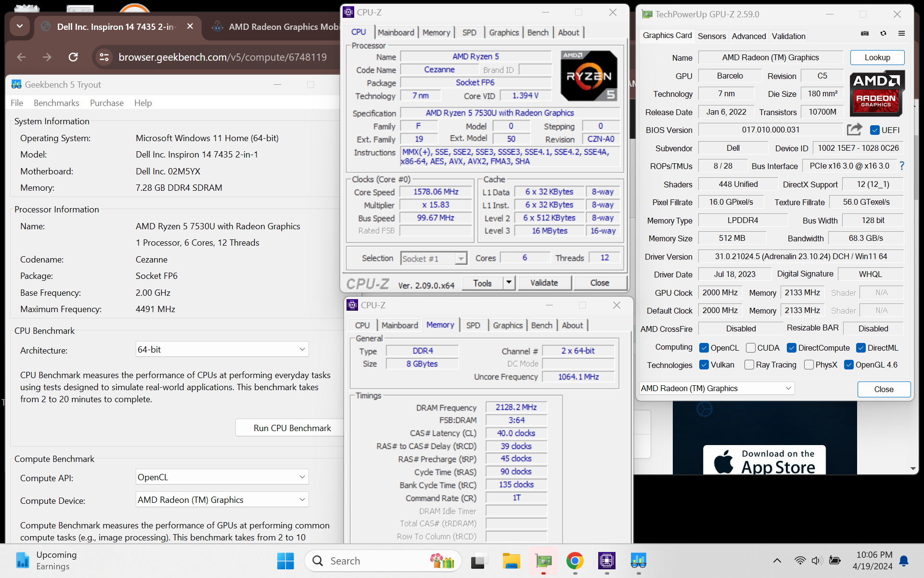Open the Chrome tab search dropdown

pos(20,26)
